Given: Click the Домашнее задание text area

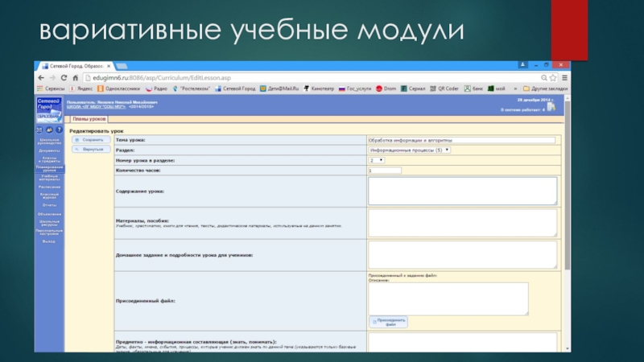Looking at the screenshot, I should [463, 255].
